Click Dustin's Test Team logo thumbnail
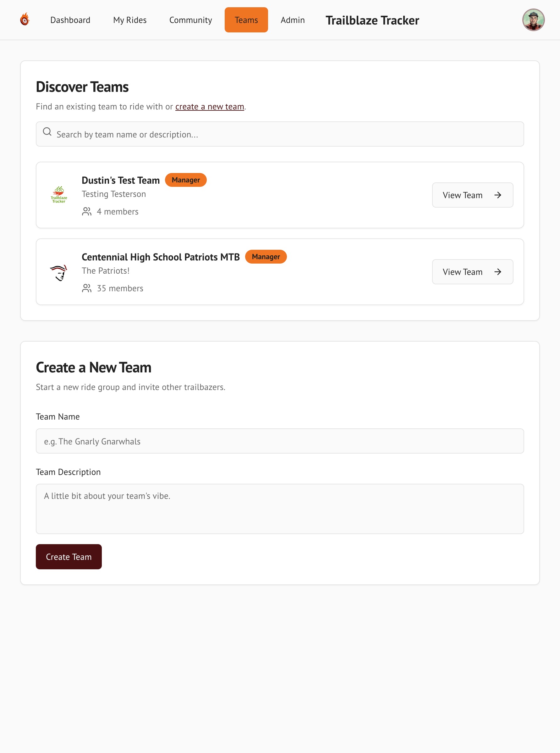 click(59, 195)
